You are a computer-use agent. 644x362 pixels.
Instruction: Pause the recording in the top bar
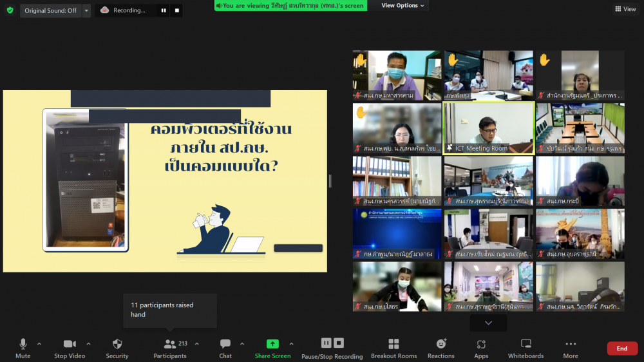[164, 10]
